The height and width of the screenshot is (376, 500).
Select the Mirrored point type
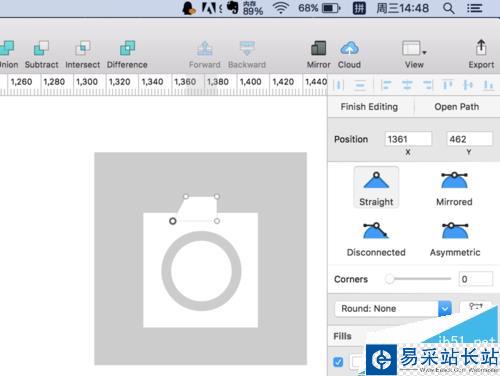click(454, 188)
